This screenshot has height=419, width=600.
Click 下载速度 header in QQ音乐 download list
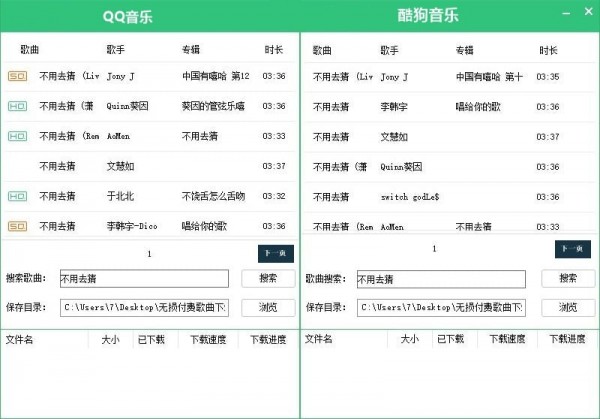pyautogui.click(x=208, y=339)
